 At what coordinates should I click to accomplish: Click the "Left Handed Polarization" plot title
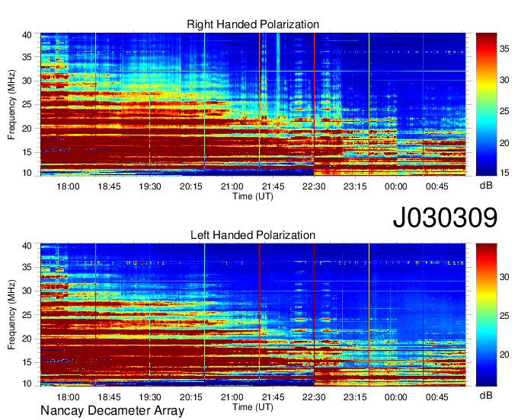pyautogui.click(x=253, y=235)
